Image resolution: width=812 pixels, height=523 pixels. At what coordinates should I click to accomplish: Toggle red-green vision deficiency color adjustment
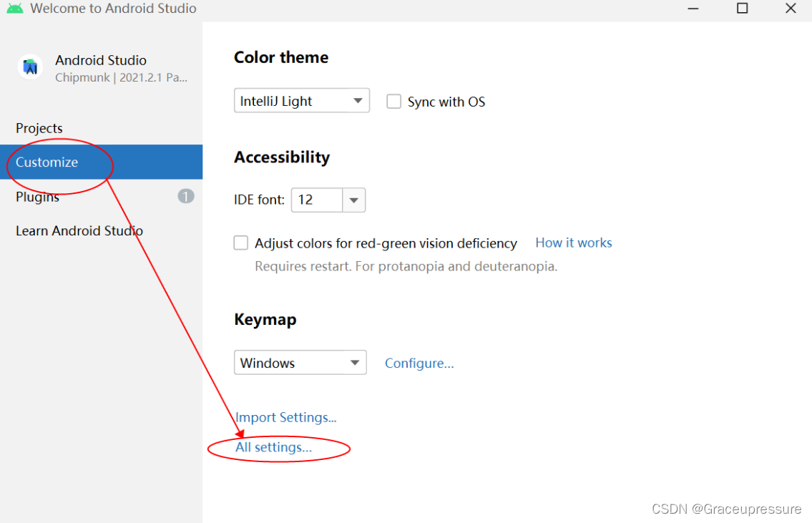[241, 243]
